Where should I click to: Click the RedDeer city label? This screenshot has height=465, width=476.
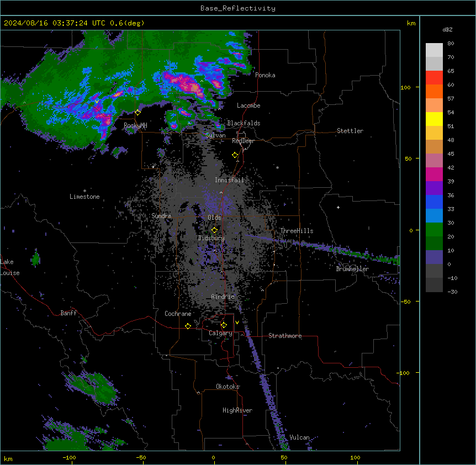[243, 141]
